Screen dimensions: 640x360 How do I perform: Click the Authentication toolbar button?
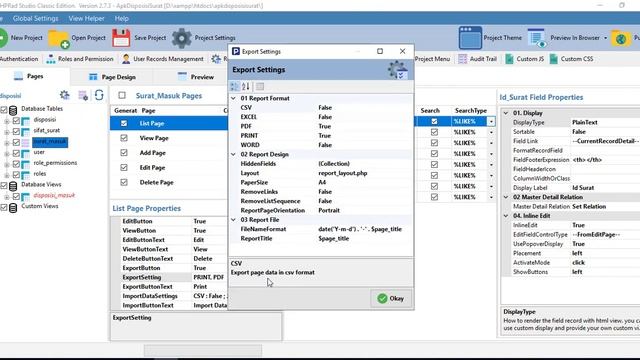point(19,59)
